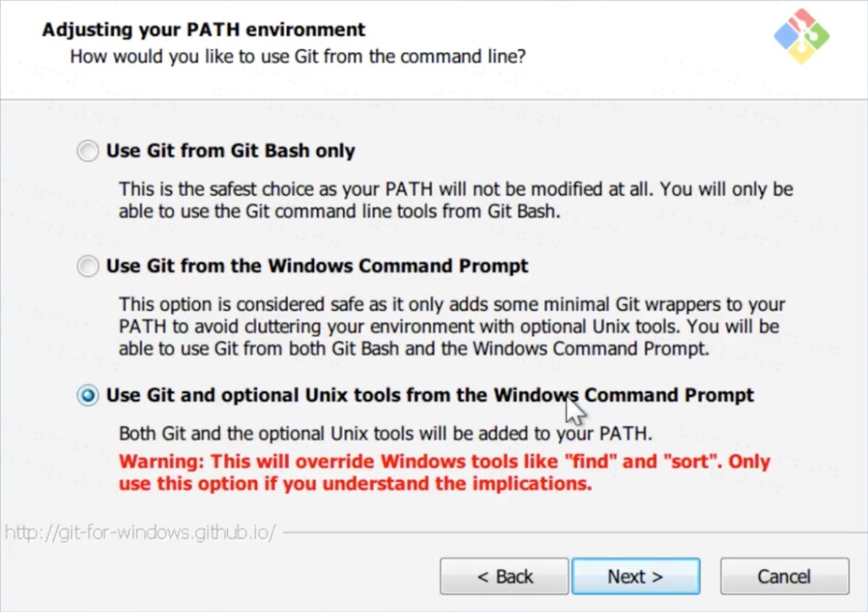Click the "Both Git and the optional Unix tools" description
Image resolution: width=868 pixels, height=612 pixels.
(385, 434)
